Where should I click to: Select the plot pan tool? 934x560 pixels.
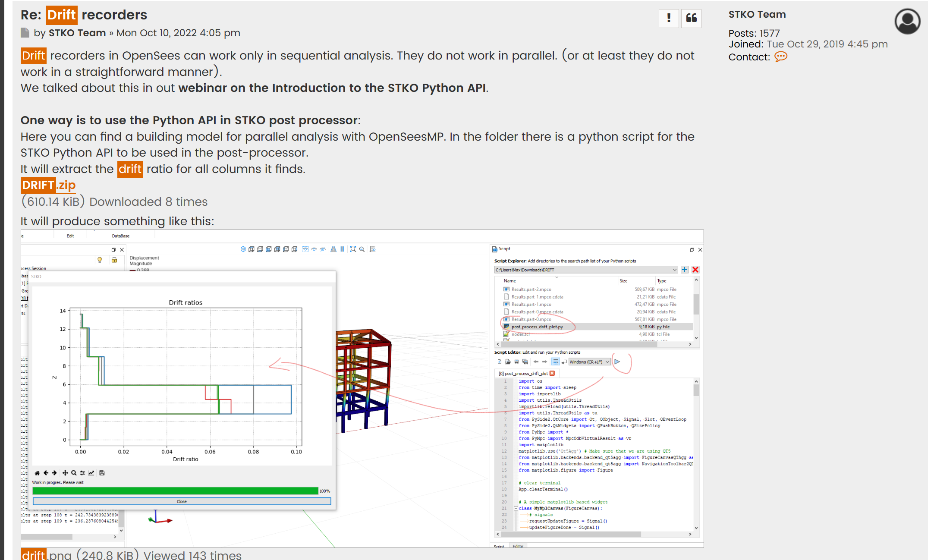pyautogui.click(x=65, y=473)
